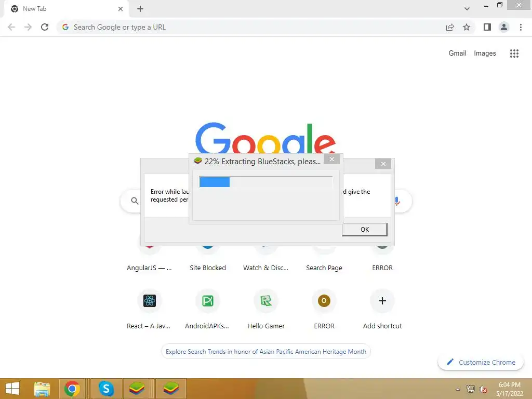The height and width of the screenshot is (399, 532).
Task: Click the Google logo doodle
Action: (265, 138)
